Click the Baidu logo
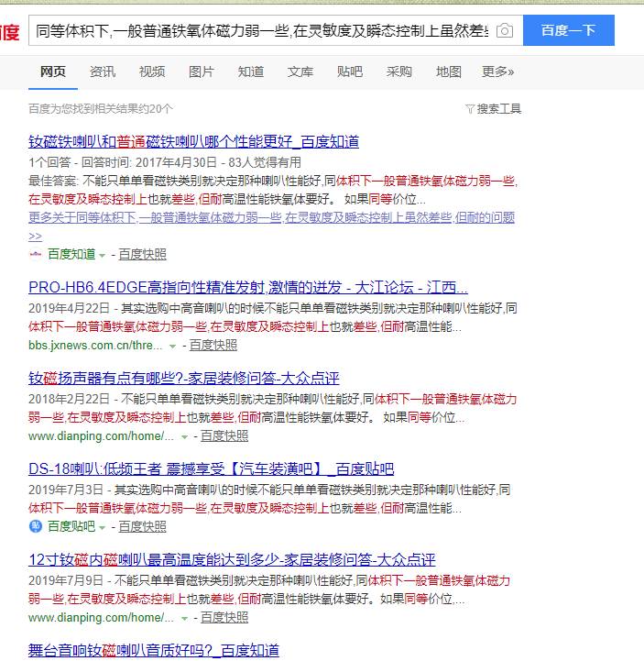This screenshot has width=644, height=661. [x=9, y=32]
